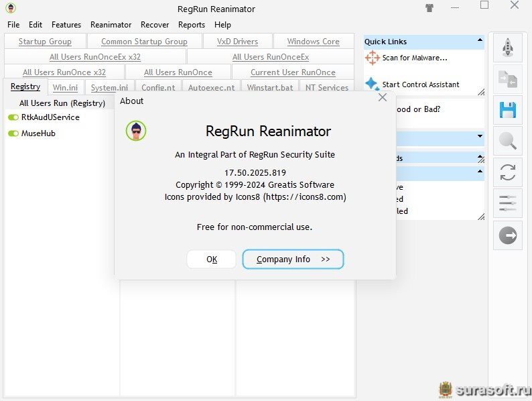Click the t-shirt skin icon in title bar

tap(429, 8)
